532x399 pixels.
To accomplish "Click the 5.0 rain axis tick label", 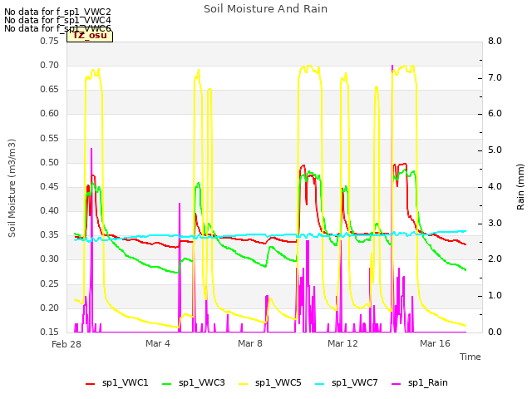I will pos(495,150).
